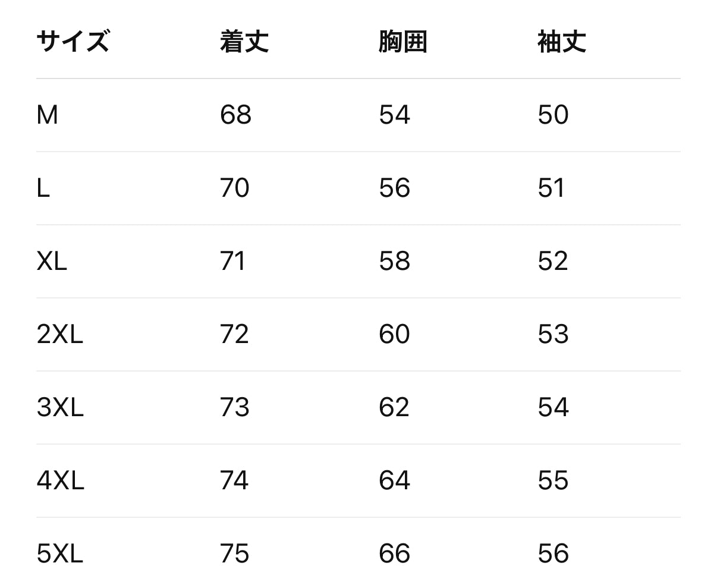
Task: Click the 着丈 value 75 for size 5XL
Action: coord(234,554)
